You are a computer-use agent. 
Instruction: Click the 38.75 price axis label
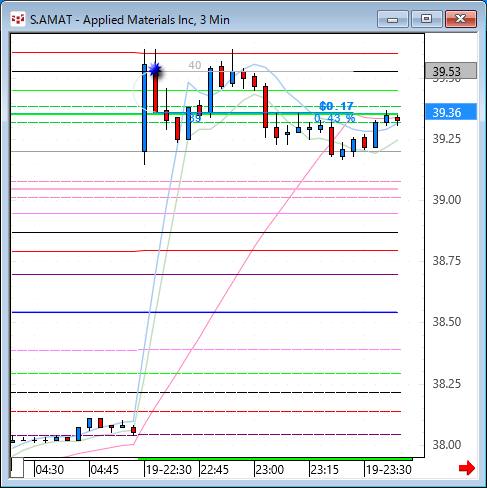coord(447,261)
